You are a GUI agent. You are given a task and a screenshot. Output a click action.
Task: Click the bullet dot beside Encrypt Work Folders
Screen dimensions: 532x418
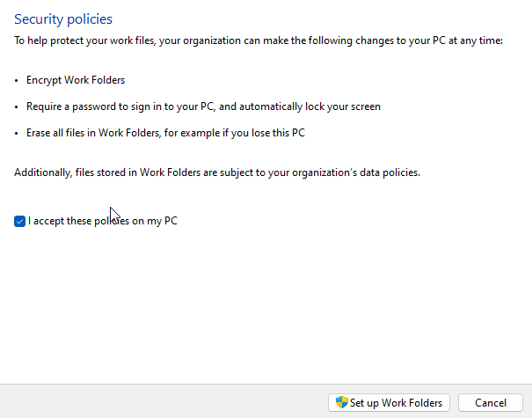click(x=17, y=81)
